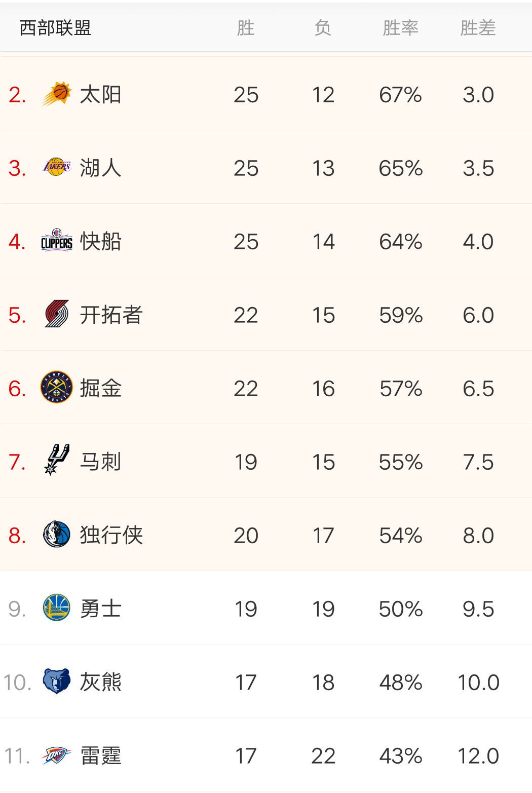The height and width of the screenshot is (793, 532).
Task: Click the Suns team logo
Action: 57,94
